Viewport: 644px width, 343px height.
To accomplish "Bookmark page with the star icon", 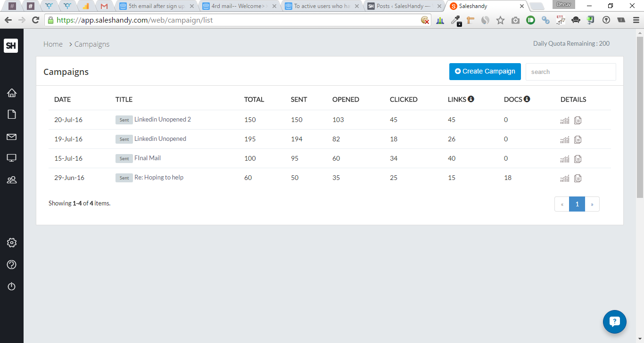I will [501, 20].
